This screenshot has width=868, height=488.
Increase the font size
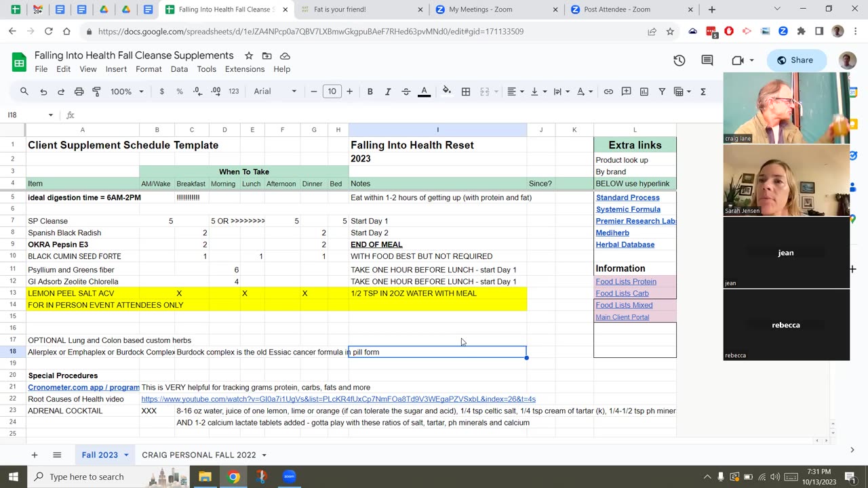pos(350,91)
